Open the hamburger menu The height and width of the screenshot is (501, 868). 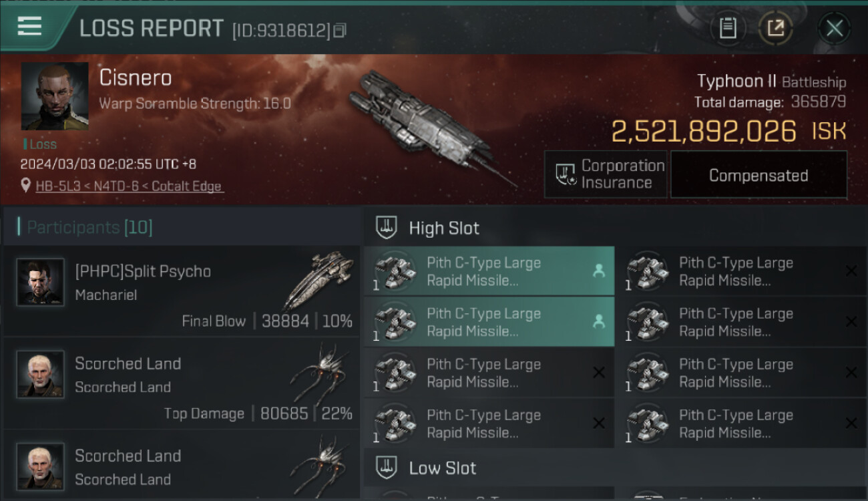tap(29, 27)
